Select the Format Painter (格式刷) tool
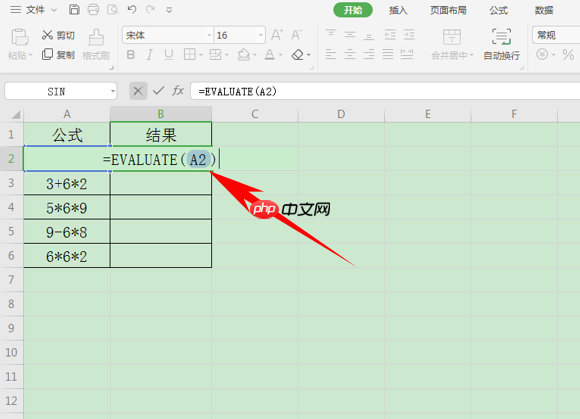Image resolution: width=580 pixels, height=419 pixels. (x=96, y=45)
